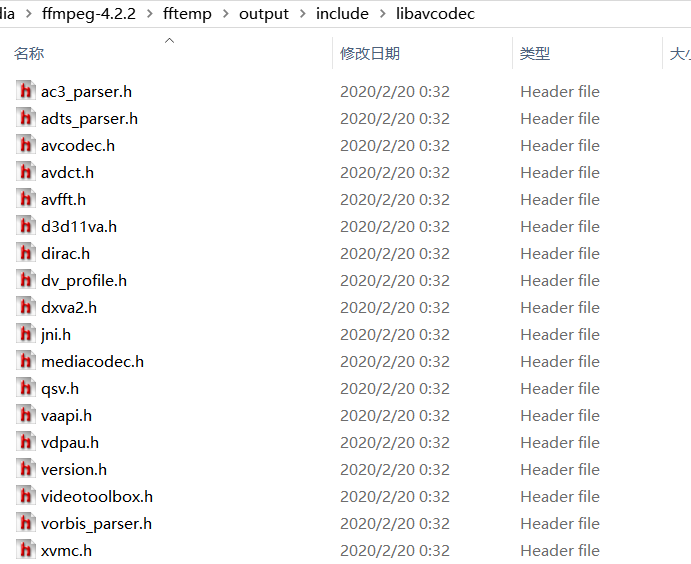Click the version.h file icon
The height and width of the screenshot is (564, 691).
click(26, 469)
